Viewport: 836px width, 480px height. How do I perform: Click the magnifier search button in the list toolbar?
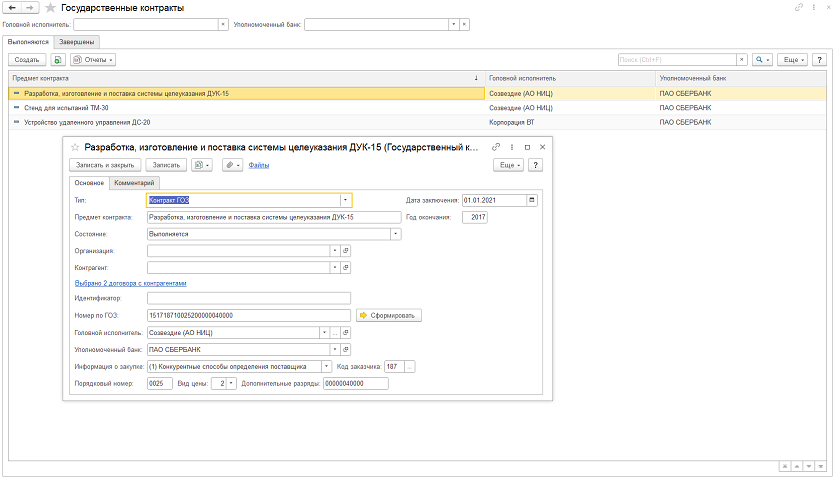[762, 60]
